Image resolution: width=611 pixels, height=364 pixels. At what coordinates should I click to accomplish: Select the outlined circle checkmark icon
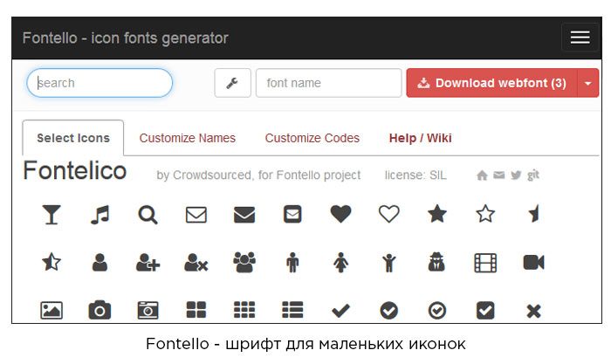click(437, 311)
